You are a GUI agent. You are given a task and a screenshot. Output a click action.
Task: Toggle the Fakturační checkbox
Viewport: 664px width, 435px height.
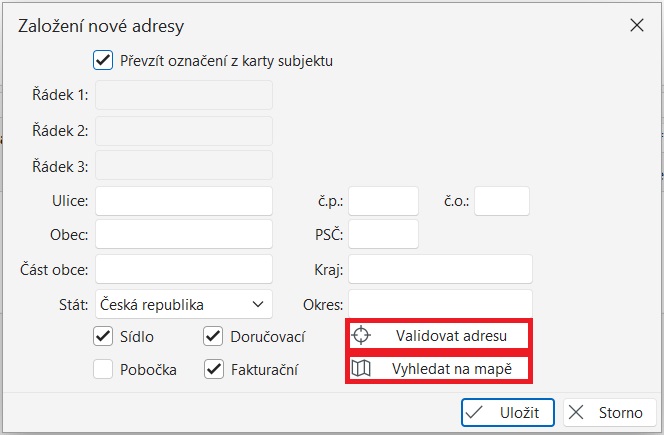coord(212,369)
